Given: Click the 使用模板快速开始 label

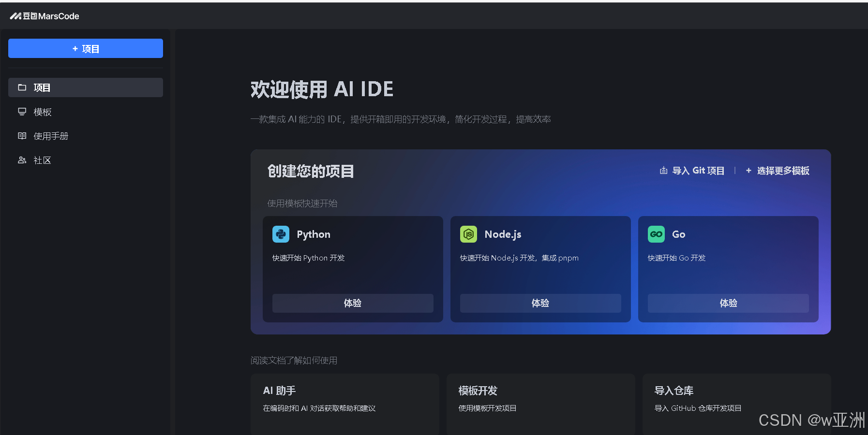Looking at the screenshot, I should point(302,203).
